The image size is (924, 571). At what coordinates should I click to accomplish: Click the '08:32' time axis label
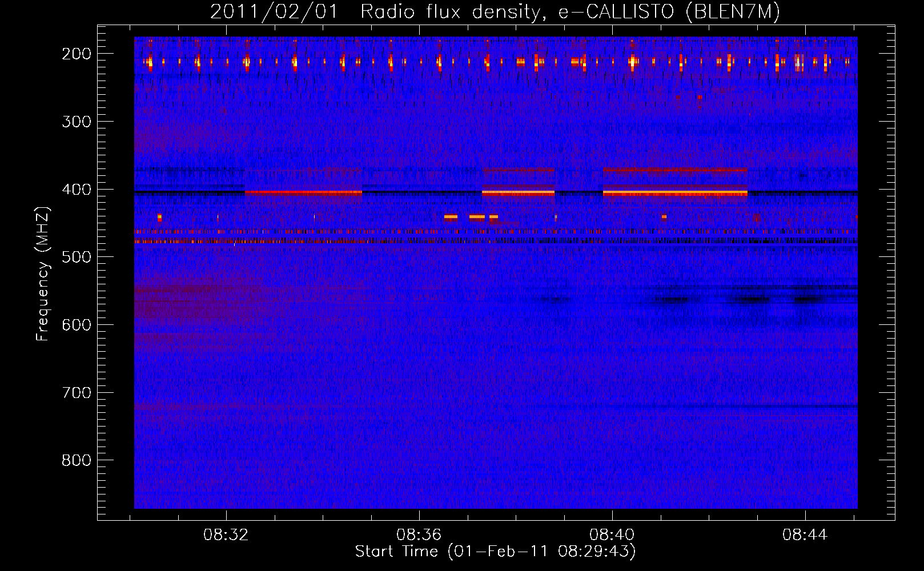pyautogui.click(x=226, y=535)
